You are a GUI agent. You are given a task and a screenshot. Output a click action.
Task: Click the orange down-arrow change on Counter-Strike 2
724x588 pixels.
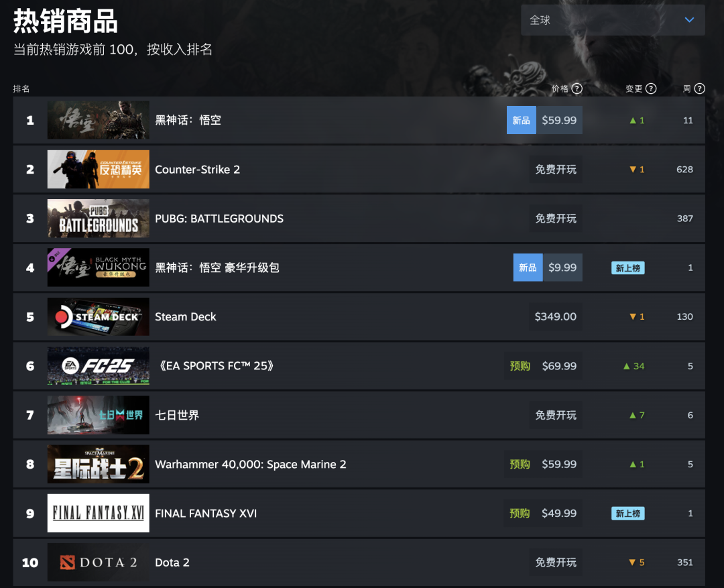pos(637,170)
